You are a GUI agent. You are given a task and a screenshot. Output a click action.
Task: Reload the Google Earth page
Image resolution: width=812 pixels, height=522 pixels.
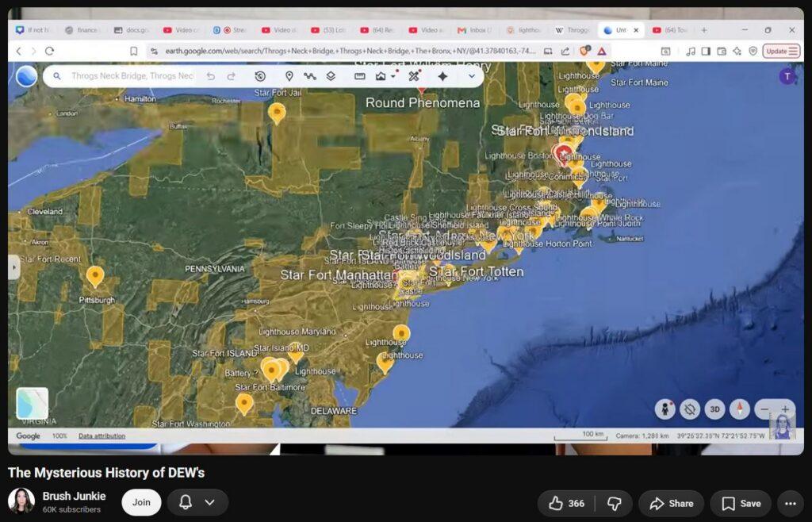pyautogui.click(x=50, y=52)
